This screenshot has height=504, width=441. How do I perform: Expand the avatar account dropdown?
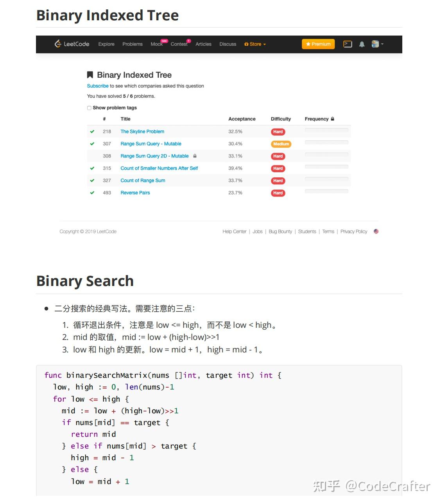pyautogui.click(x=382, y=44)
